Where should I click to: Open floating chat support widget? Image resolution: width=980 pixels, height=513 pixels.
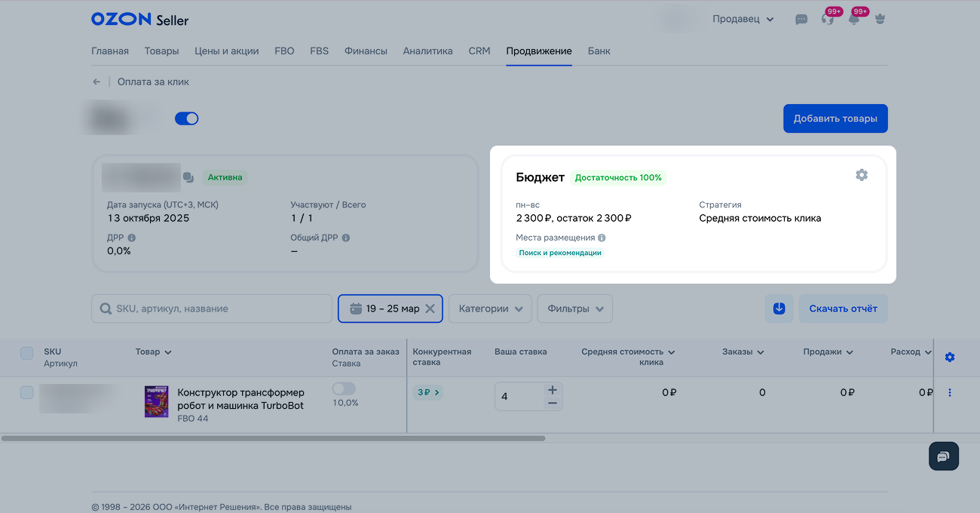[x=943, y=456]
